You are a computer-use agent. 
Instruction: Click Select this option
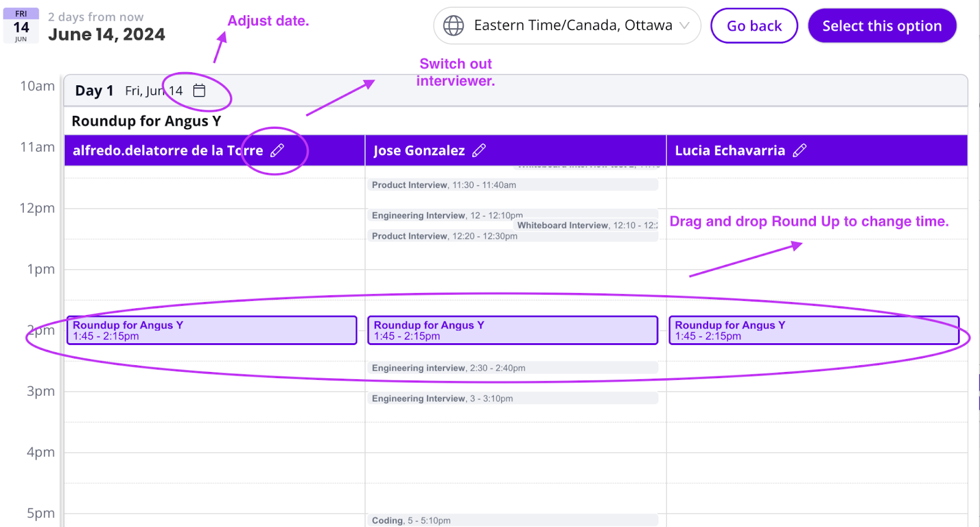(882, 25)
